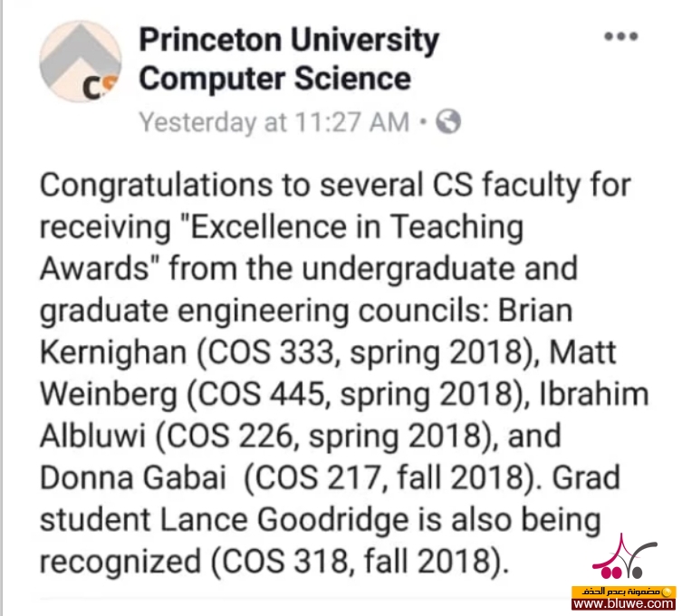
Task: Click the COS 333 course text
Action: tap(271, 352)
